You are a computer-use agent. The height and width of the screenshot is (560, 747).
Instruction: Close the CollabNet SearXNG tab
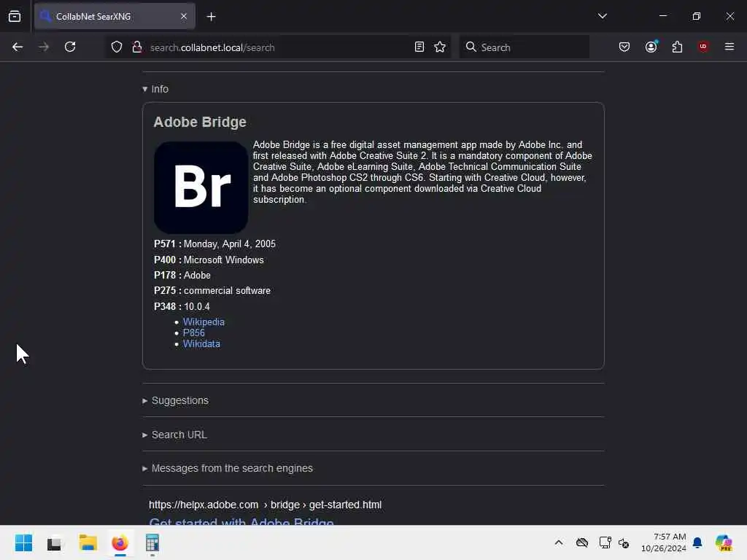click(184, 17)
